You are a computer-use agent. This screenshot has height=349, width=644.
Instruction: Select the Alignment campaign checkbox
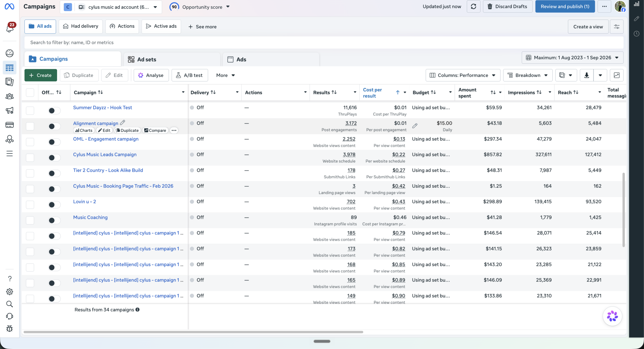click(30, 126)
